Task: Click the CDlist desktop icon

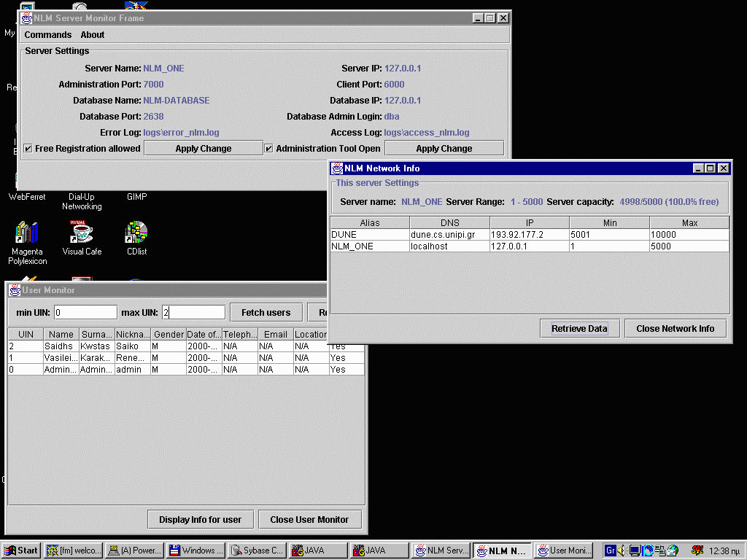Action: [x=136, y=238]
